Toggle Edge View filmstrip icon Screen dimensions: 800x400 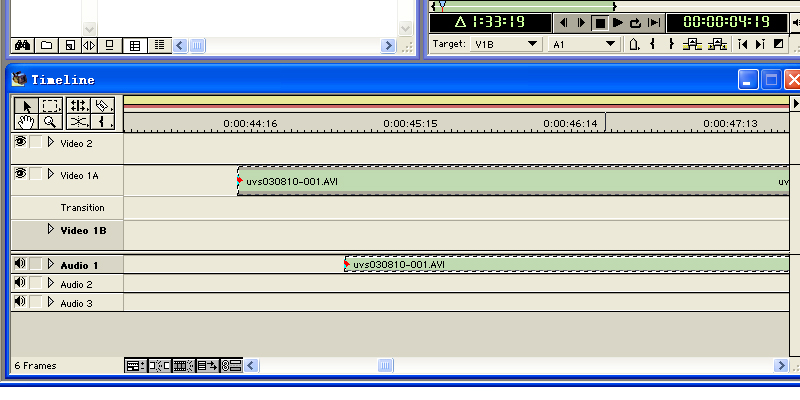[x=184, y=365]
